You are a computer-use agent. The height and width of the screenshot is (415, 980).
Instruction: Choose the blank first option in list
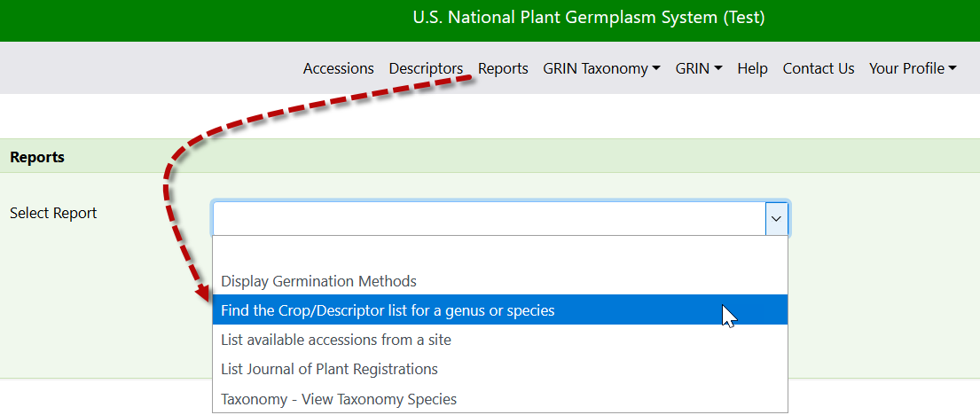coord(500,251)
